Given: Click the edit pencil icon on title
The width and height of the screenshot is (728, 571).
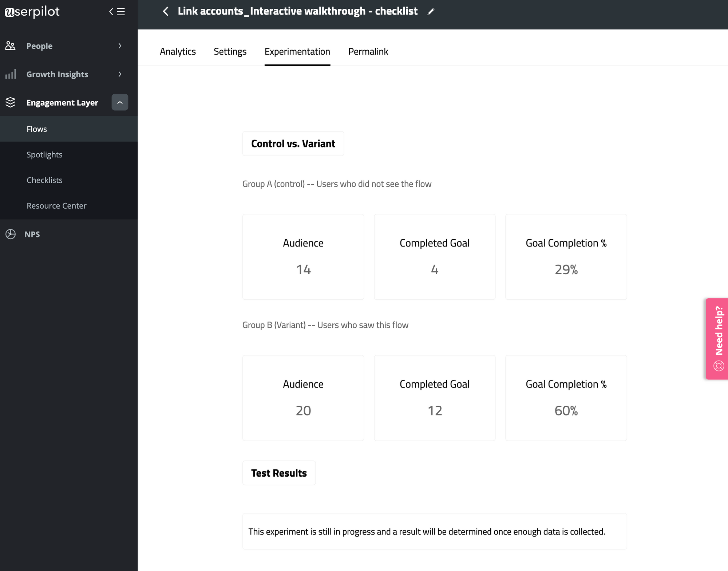Looking at the screenshot, I should [x=431, y=12].
